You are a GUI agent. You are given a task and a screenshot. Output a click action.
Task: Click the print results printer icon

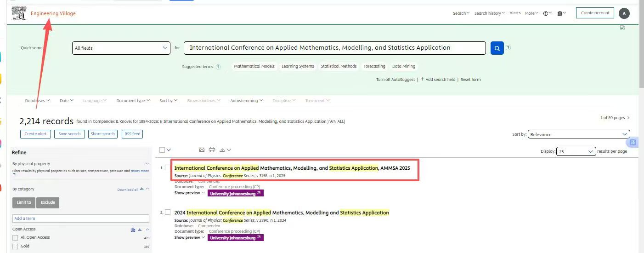coord(212,149)
